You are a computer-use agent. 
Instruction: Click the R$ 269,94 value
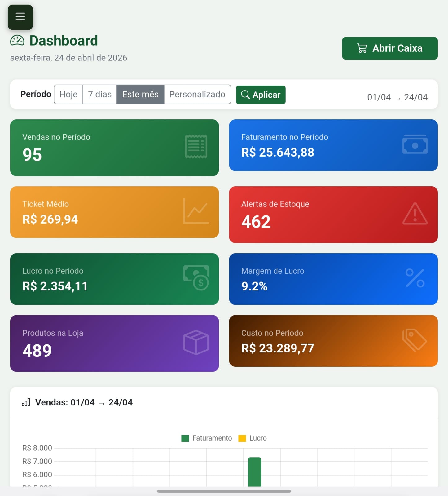[x=50, y=219]
